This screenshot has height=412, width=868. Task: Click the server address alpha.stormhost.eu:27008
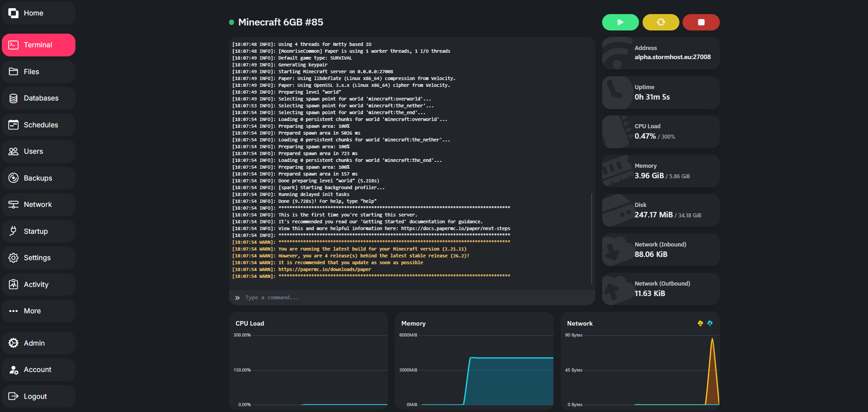pyautogui.click(x=673, y=57)
